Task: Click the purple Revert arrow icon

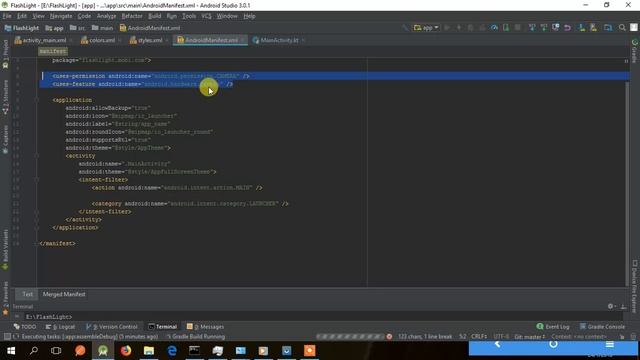Action: point(567,28)
